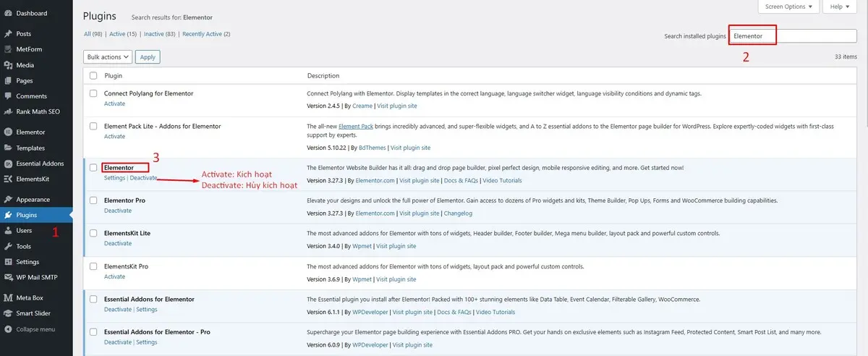Open the Bulk actions dropdown
Screen dimensions: 868x356
pos(108,56)
